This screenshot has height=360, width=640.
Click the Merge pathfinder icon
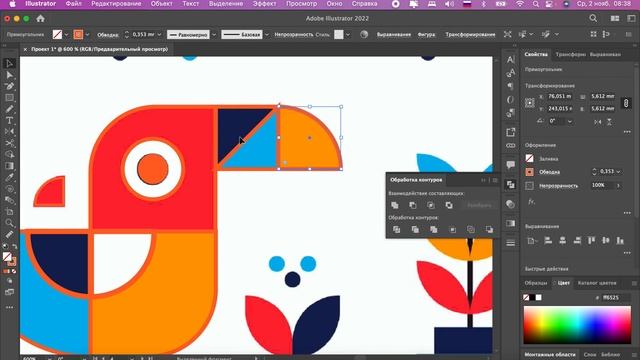(433, 230)
